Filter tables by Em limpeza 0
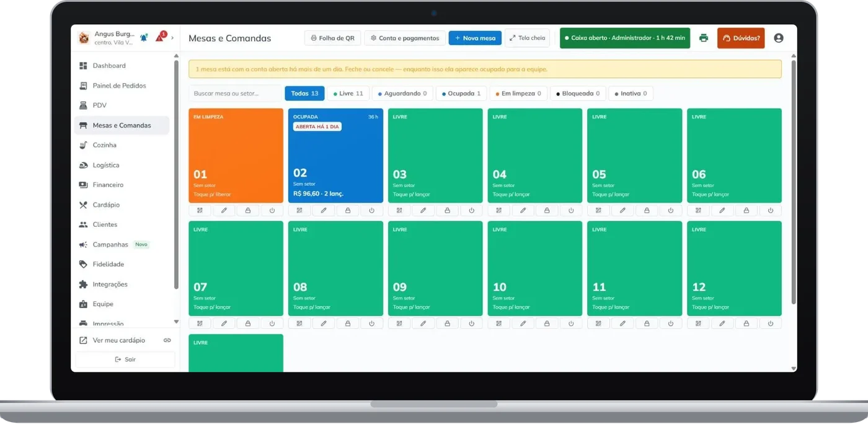This screenshot has height=432, width=868. point(518,94)
